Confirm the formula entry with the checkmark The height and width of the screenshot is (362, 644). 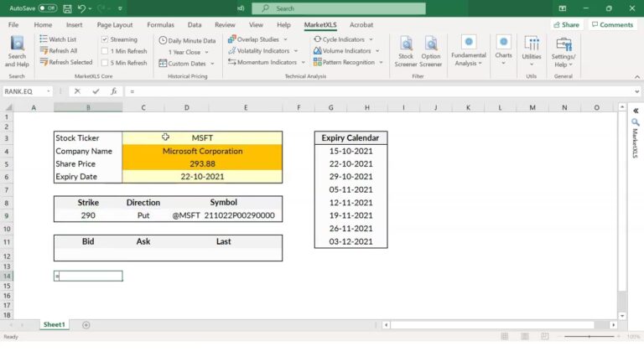point(96,91)
